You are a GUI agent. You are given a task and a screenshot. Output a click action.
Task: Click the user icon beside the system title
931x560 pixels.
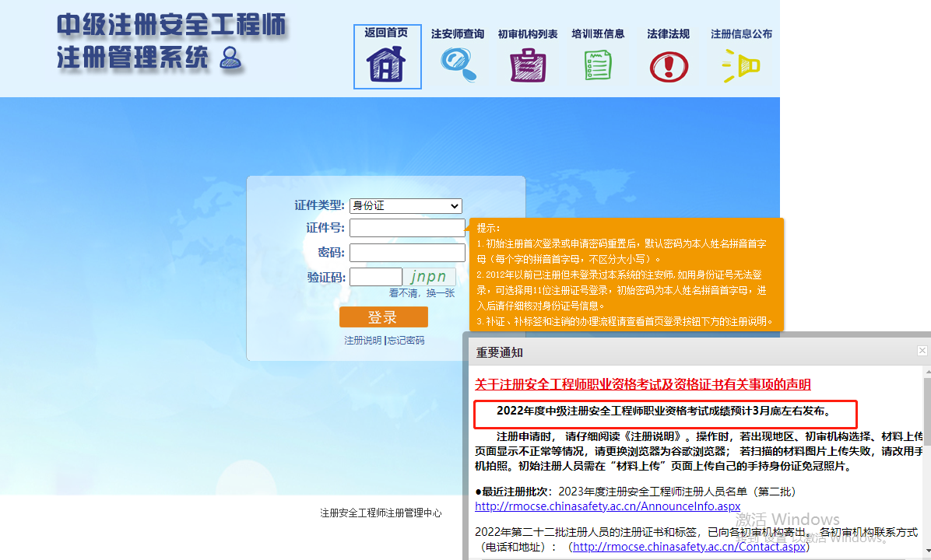click(230, 58)
